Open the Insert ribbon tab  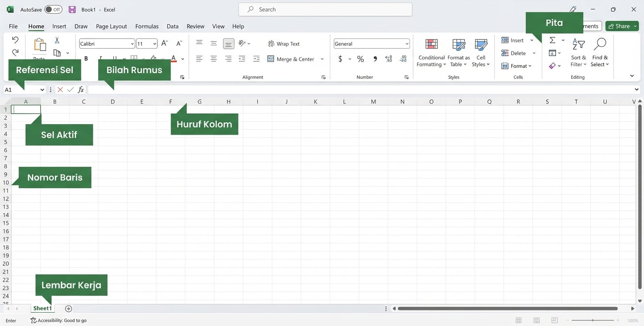tap(59, 26)
